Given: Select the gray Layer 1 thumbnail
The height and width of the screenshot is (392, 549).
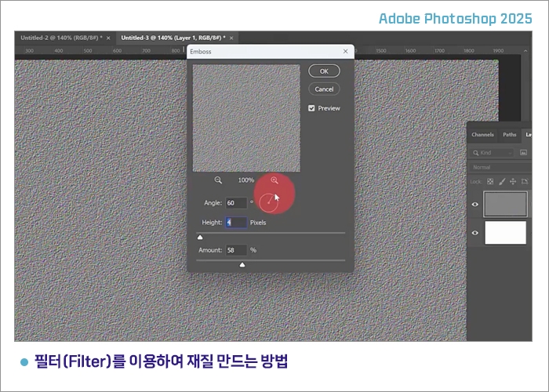Looking at the screenshot, I should [x=505, y=204].
